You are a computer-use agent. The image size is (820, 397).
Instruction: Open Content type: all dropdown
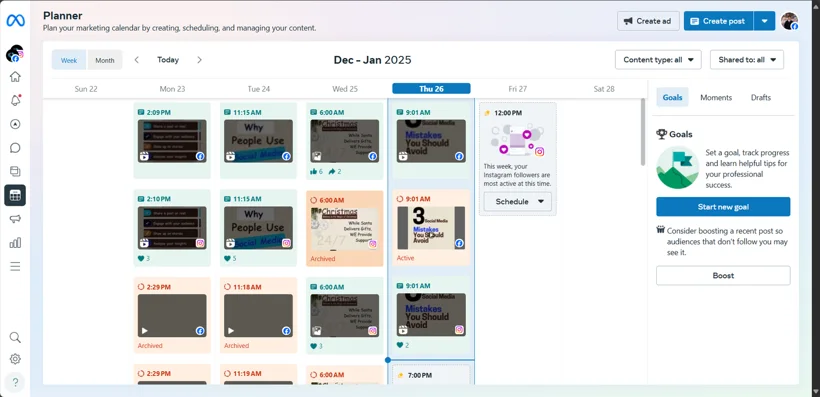coord(658,60)
